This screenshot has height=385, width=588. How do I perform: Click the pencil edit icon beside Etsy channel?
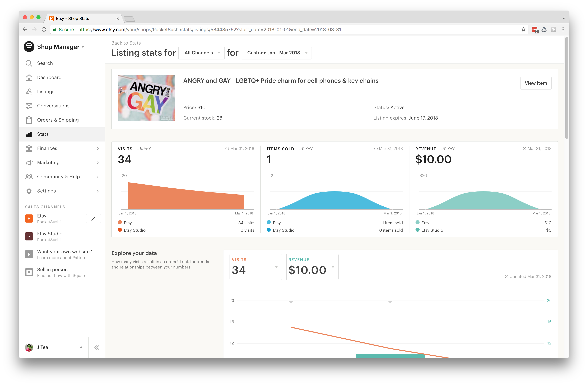coord(93,219)
